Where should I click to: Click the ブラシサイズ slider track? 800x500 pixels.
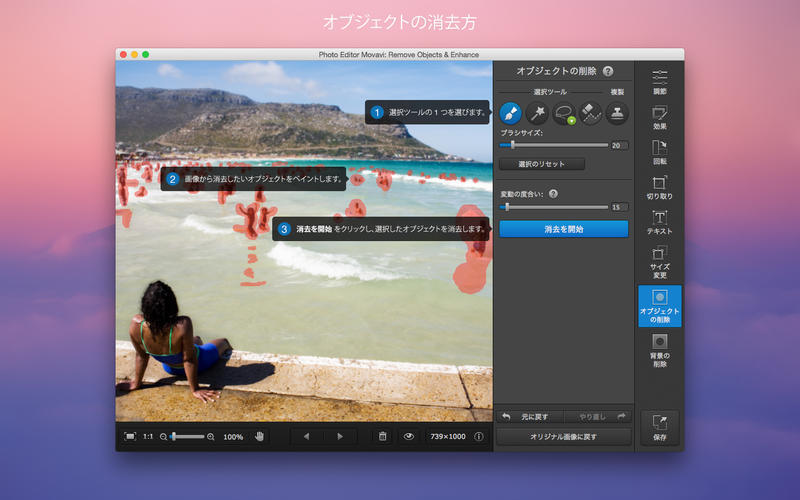tap(560, 145)
